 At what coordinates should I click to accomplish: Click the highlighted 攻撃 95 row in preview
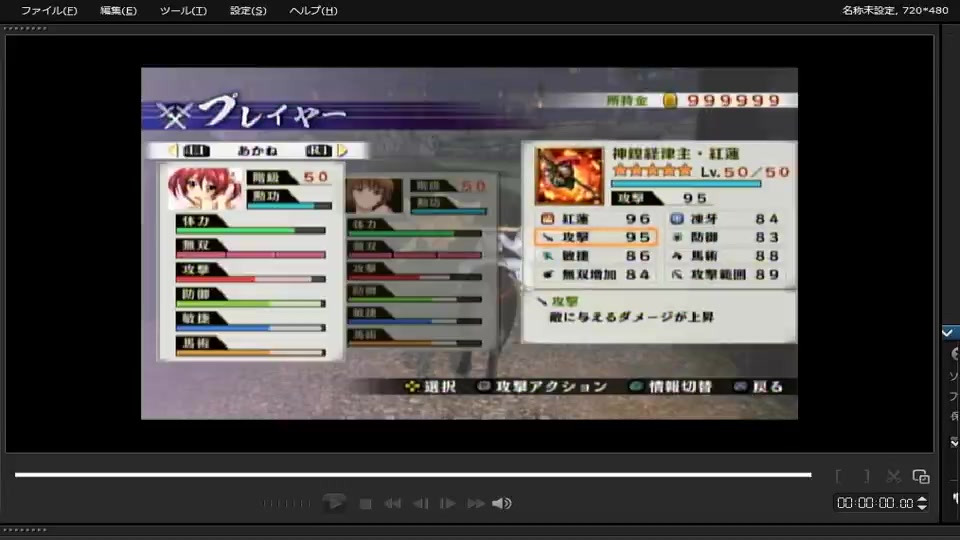pyautogui.click(x=596, y=237)
